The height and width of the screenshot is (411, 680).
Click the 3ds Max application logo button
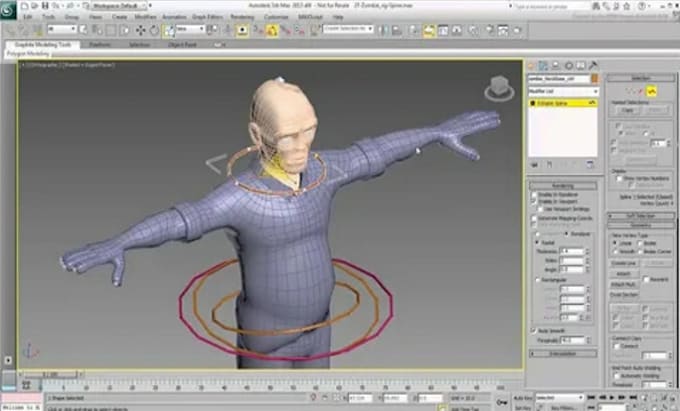pyautogui.click(x=8, y=10)
